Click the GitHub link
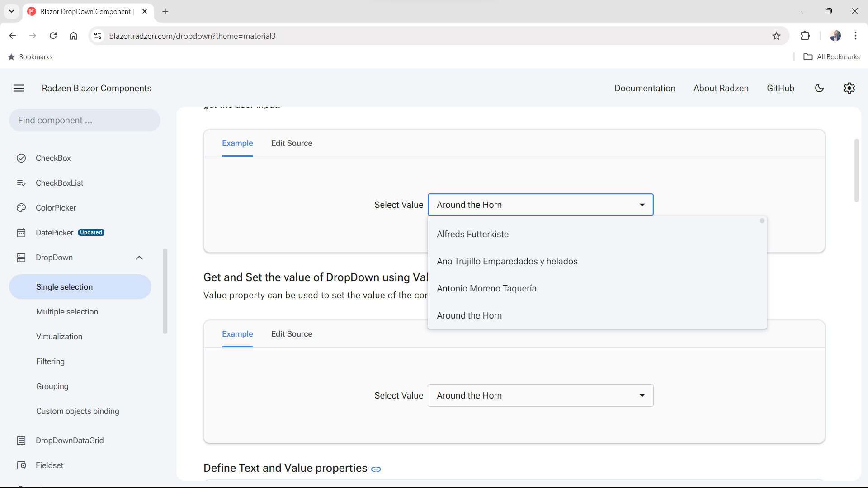The width and height of the screenshot is (868, 488). coord(780,88)
